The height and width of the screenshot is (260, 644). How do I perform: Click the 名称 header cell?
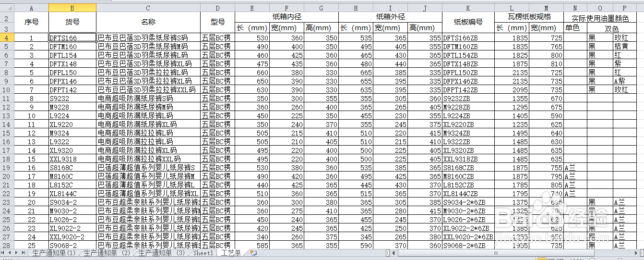pyautogui.click(x=148, y=22)
